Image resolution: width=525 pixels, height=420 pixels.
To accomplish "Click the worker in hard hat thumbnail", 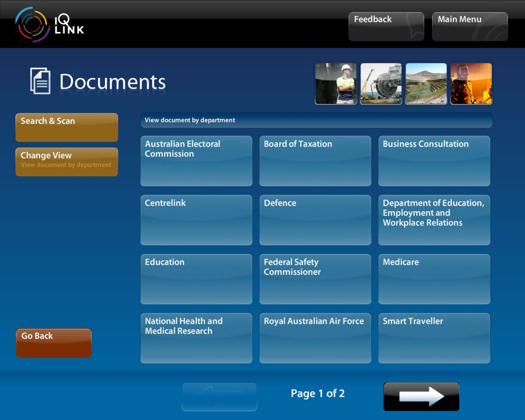I will 336,84.
